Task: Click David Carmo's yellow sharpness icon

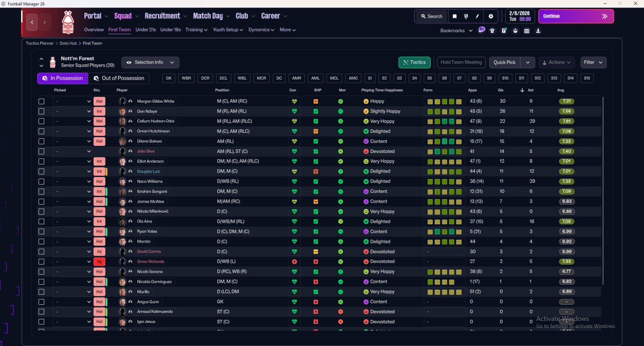Action: pyautogui.click(x=315, y=251)
